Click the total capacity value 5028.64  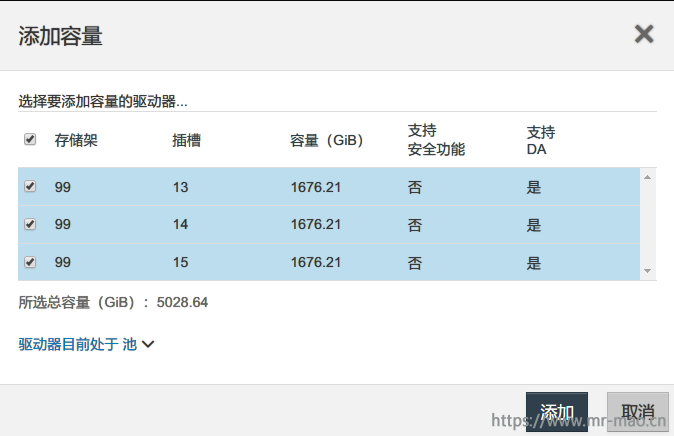click(182, 302)
